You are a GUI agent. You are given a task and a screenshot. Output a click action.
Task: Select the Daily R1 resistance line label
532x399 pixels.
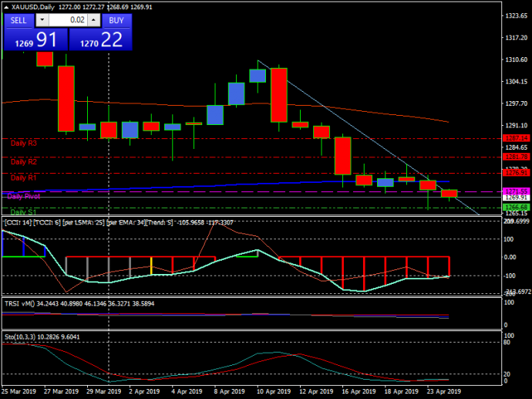[x=23, y=178]
